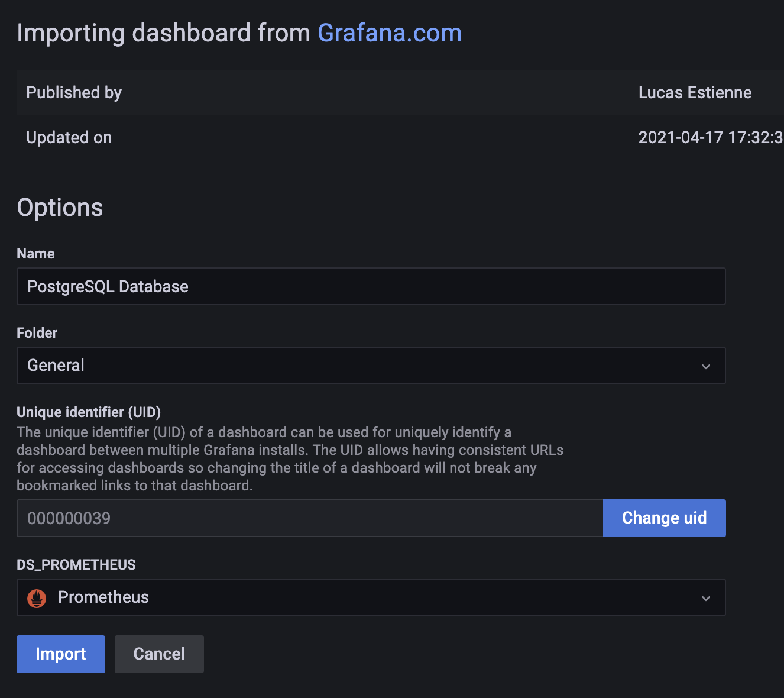This screenshot has width=784, height=698.
Task: Open the Folder dropdown showing General
Action: tap(371, 366)
